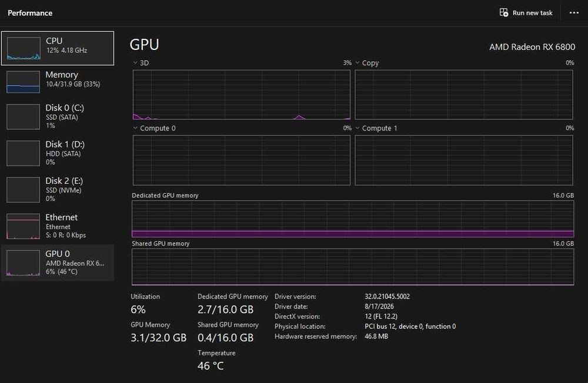Click the Disk 0 mini graph thumbnail
Screen dimensions: 588x383
coord(24,117)
